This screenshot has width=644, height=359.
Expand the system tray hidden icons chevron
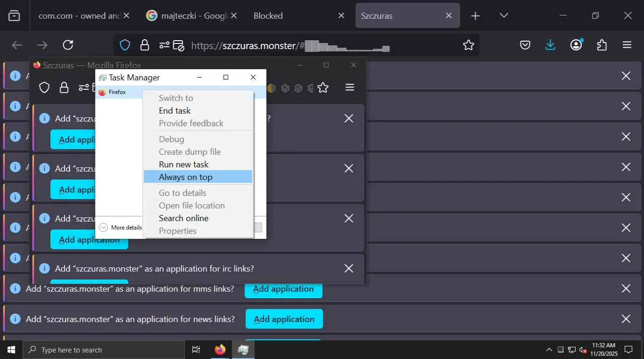(549, 350)
